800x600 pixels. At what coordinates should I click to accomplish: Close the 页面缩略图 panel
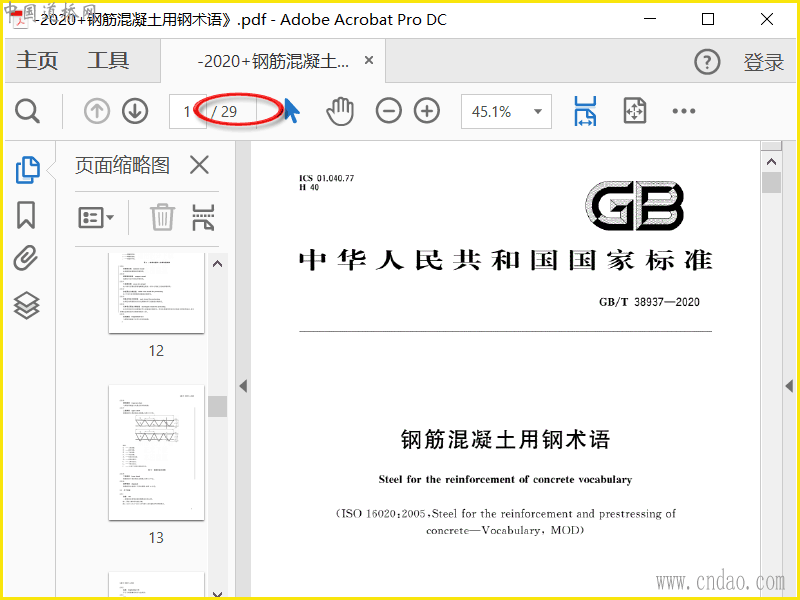(199, 165)
